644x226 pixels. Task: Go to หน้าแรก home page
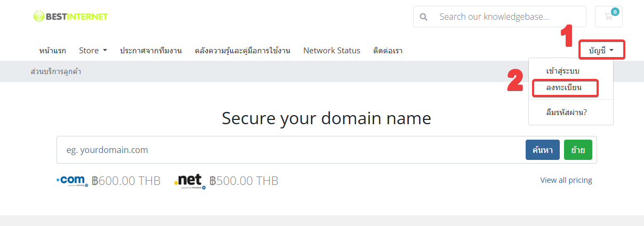[x=52, y=51]
